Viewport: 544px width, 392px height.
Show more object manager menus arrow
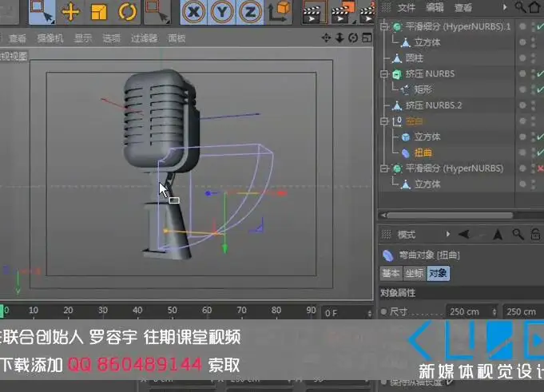coord(505,7)
